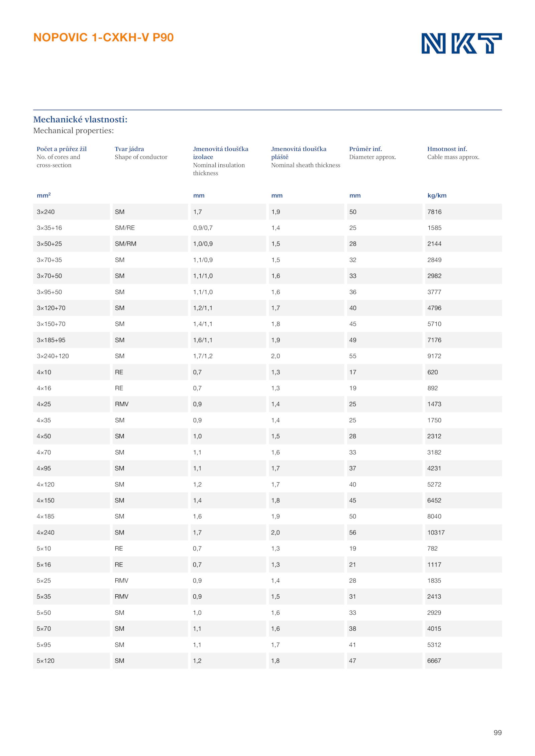The image size is (535, 756).
Task: Click the Tvar jádra column header
Action: 129,149
